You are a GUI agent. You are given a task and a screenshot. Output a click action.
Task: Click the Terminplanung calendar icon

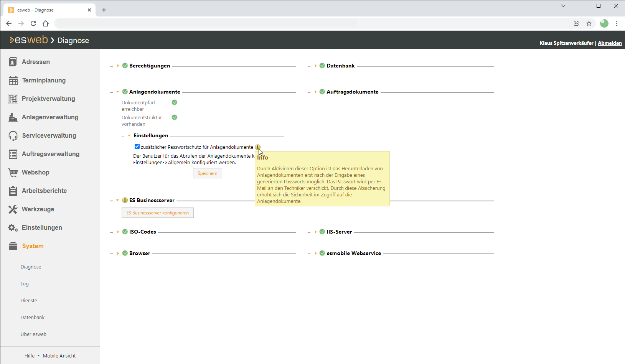(13, 81)
